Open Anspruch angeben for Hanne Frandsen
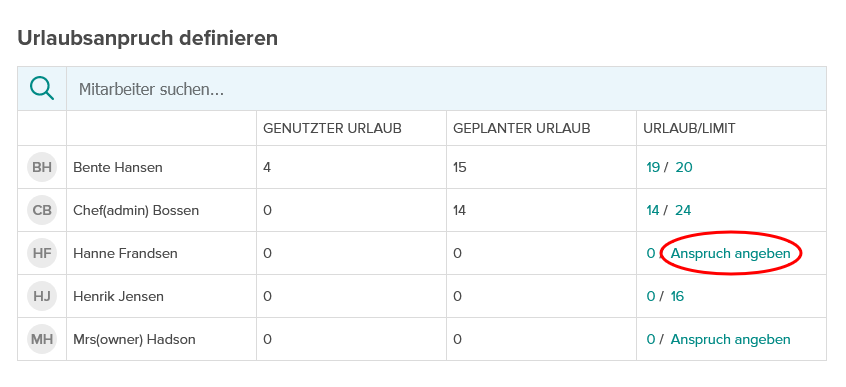Screen dimensions: 846x387 click(x=731, y=253)
